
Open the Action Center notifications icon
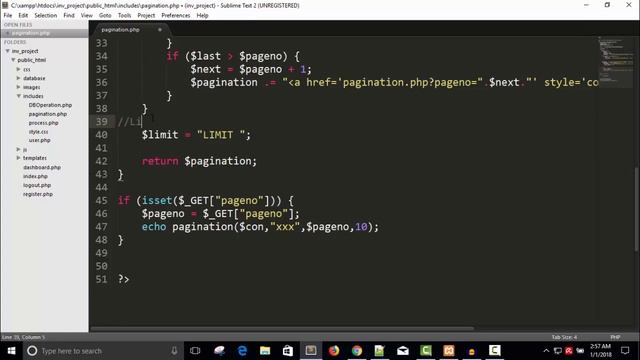(x=625, y=351)
